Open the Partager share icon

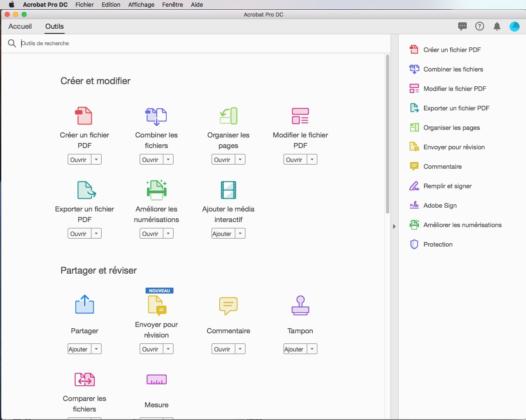(x=84, y=304)
